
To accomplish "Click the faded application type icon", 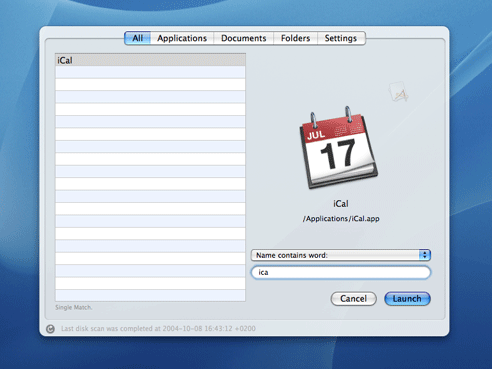I will click(x=398, y=92).
